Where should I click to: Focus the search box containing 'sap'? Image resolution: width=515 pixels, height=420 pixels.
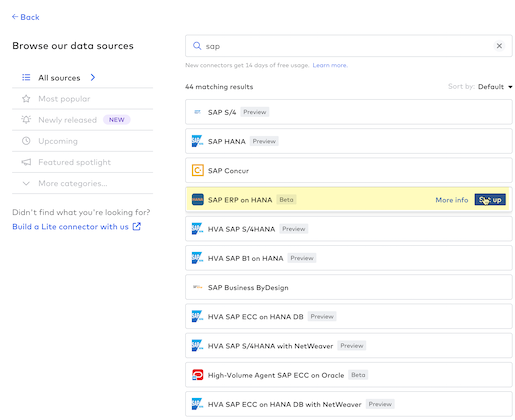click(x=349, y=46)
